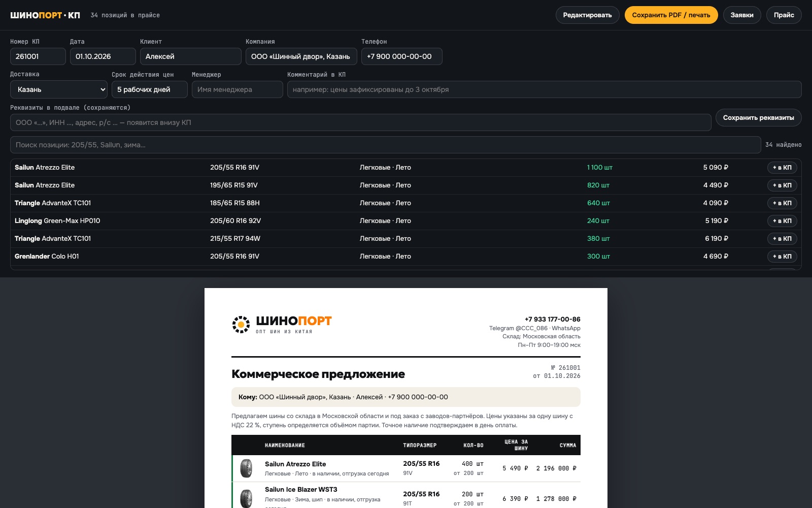Image resolution: width=812 pixels, height=508 pixels.
Task: Click the sum 2 196 000 ₽
Action: (556, 468)
